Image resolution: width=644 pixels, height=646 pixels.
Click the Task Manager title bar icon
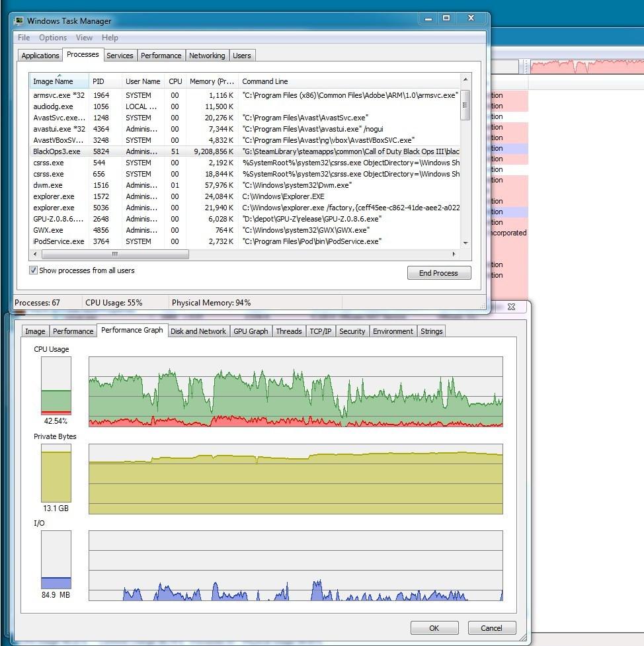(19, 20)
